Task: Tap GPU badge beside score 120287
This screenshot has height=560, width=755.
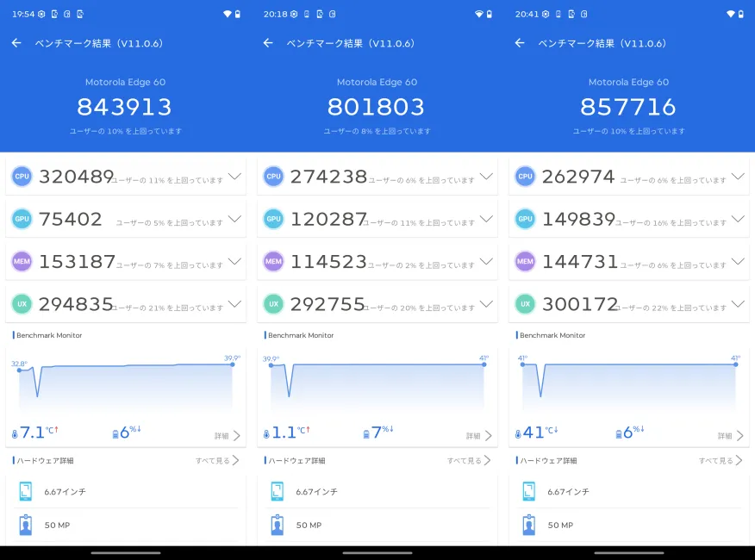Action: point(273,219)
